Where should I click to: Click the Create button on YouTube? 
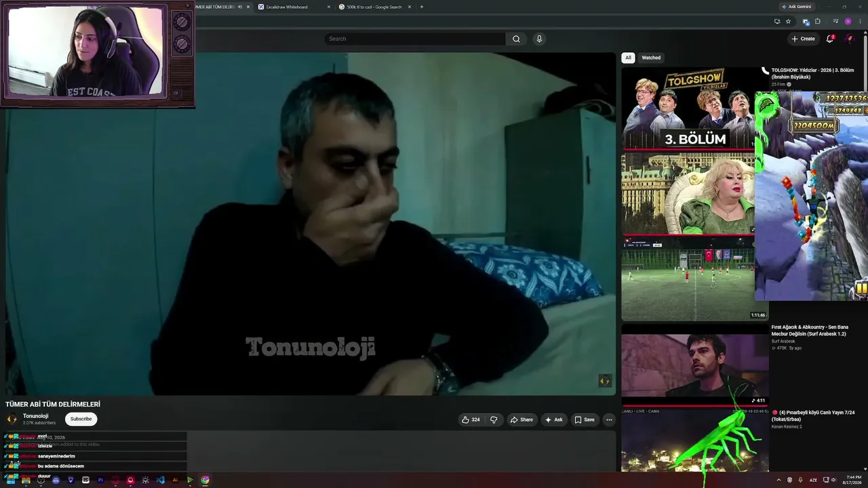click(x=803, y=39)
